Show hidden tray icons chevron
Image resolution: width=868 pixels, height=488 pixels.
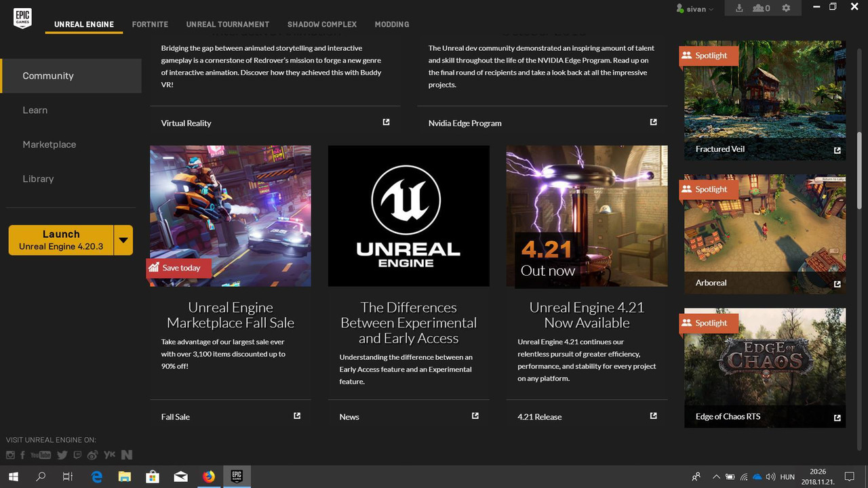pyautogui.click(x=716, y=477)
